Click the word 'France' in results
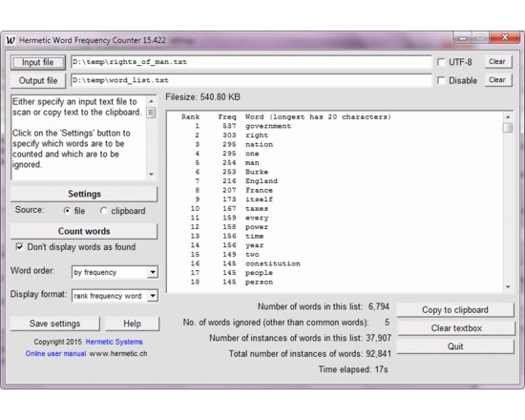 tap(259, 190)
